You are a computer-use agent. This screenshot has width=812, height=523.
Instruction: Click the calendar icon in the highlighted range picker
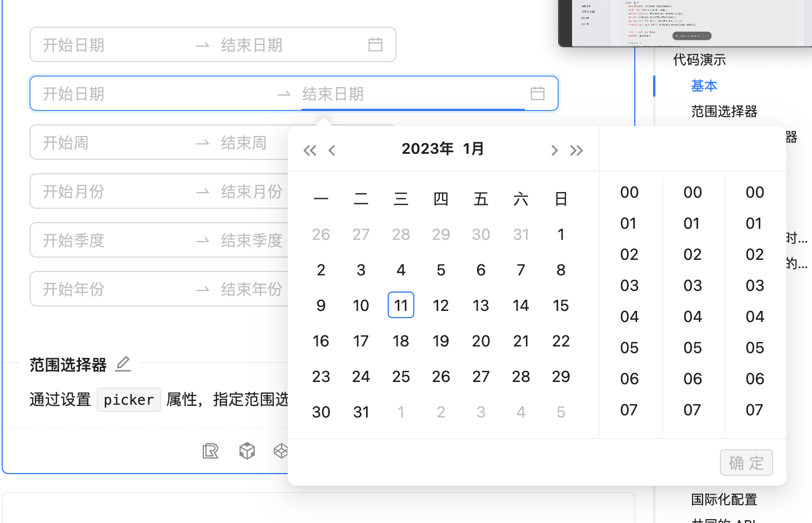point(537,93)
